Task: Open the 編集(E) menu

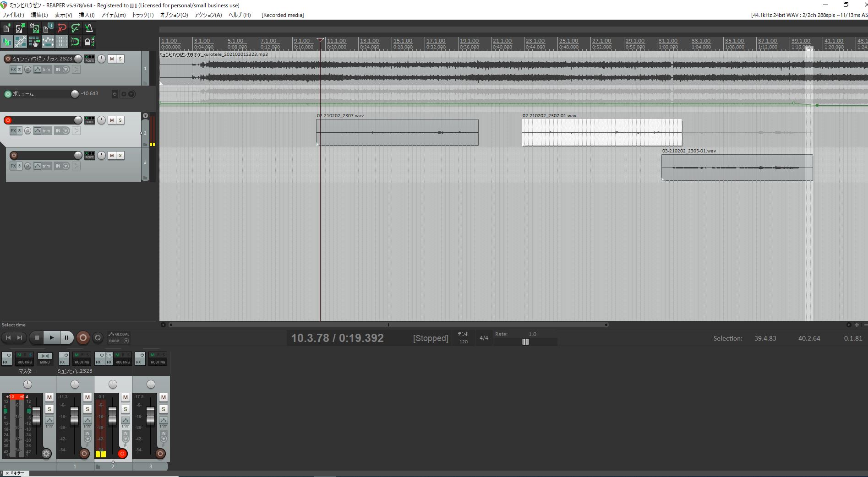Action: point(39,15)
